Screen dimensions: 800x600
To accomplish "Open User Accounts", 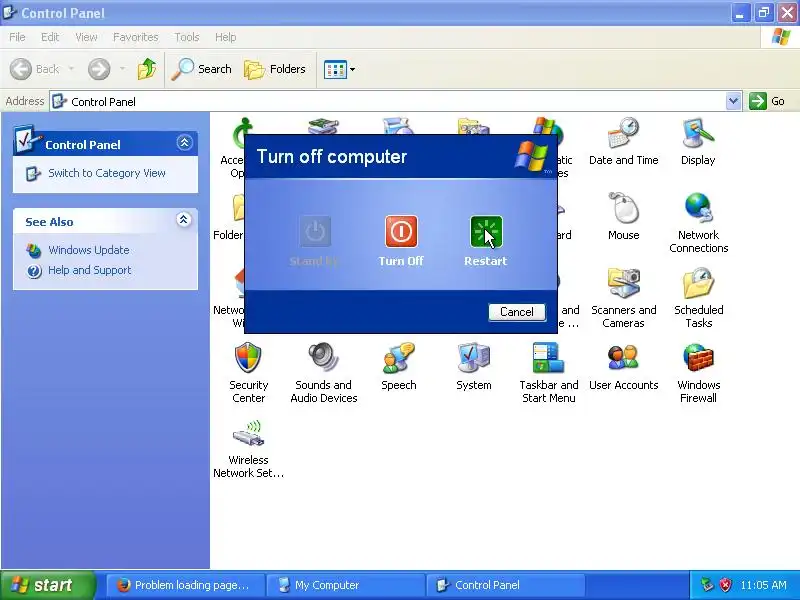I will (x=623, y=366).
